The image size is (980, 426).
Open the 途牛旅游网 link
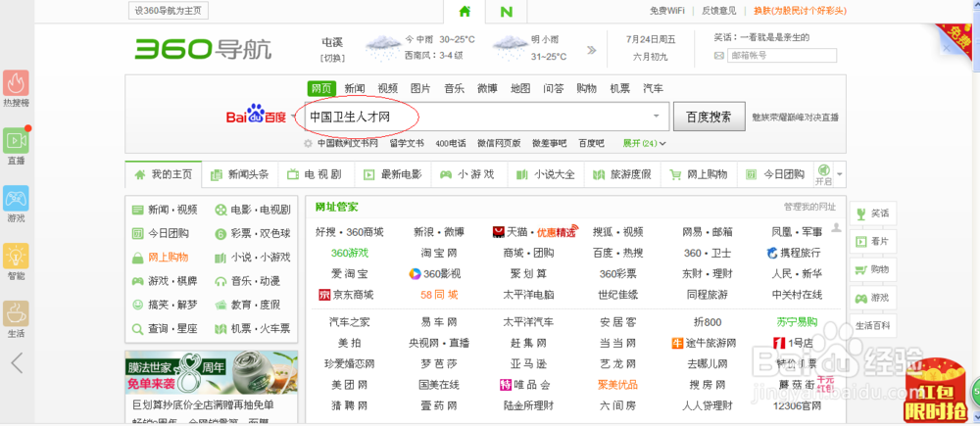pyautogui.click(x=704, y=343)
